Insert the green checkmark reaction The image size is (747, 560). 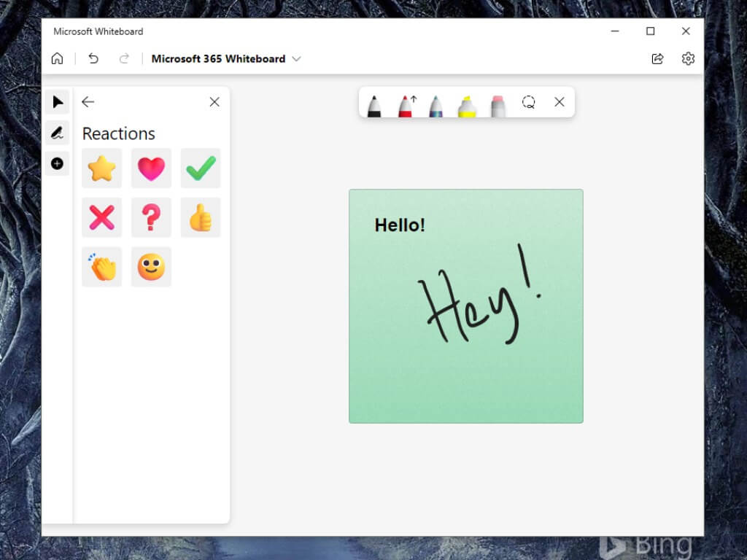[x=201, y=168]
